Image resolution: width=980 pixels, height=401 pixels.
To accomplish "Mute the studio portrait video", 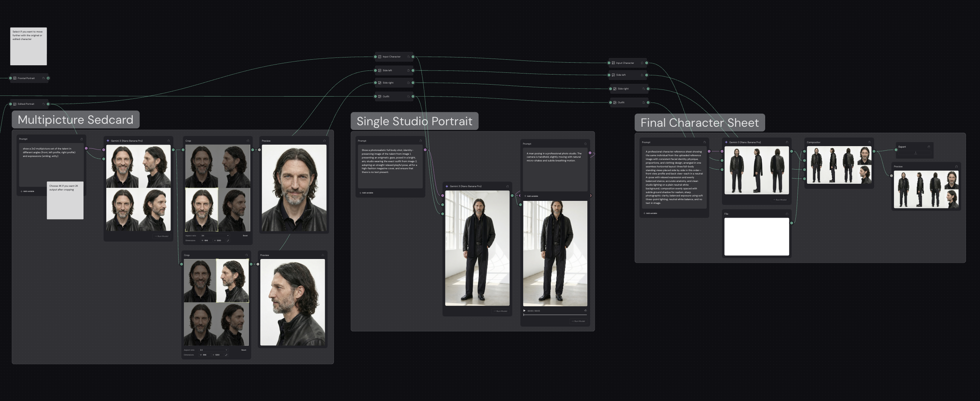I will click(x=585, y=311).
